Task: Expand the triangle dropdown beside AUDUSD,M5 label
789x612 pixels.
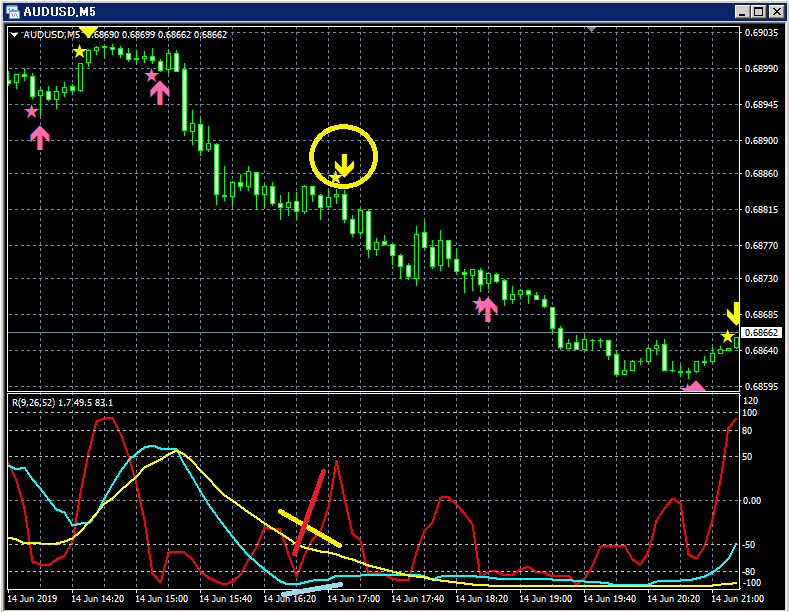Action: [x=15, y=35]
